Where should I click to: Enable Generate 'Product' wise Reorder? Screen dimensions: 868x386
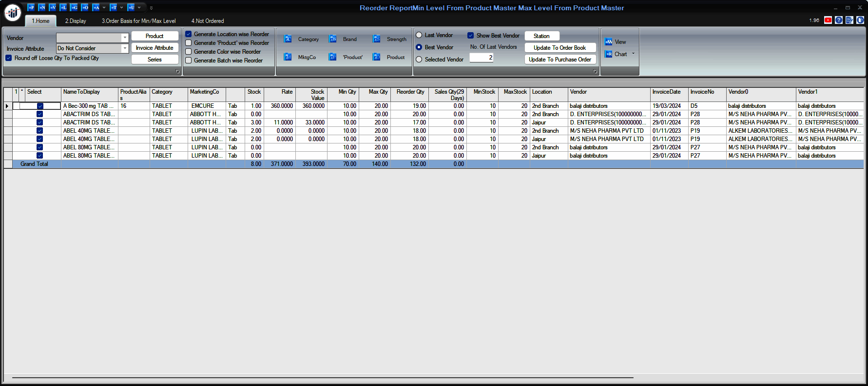click(189, 43)
